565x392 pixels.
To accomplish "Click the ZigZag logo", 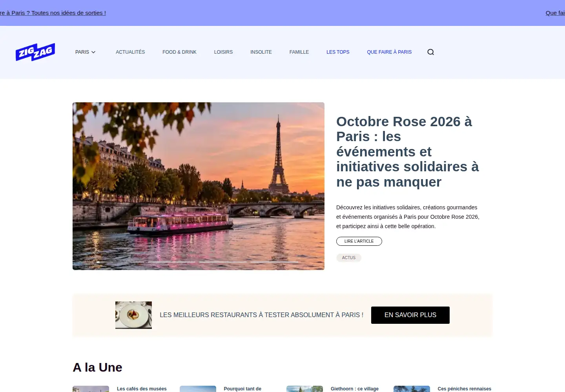I will pyautogui.click(x=35, y=52).
